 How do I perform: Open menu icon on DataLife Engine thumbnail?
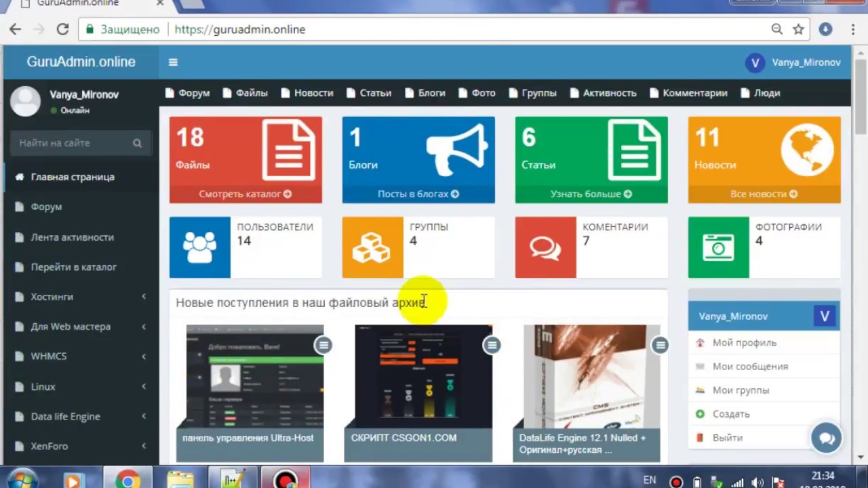(660, 345)
